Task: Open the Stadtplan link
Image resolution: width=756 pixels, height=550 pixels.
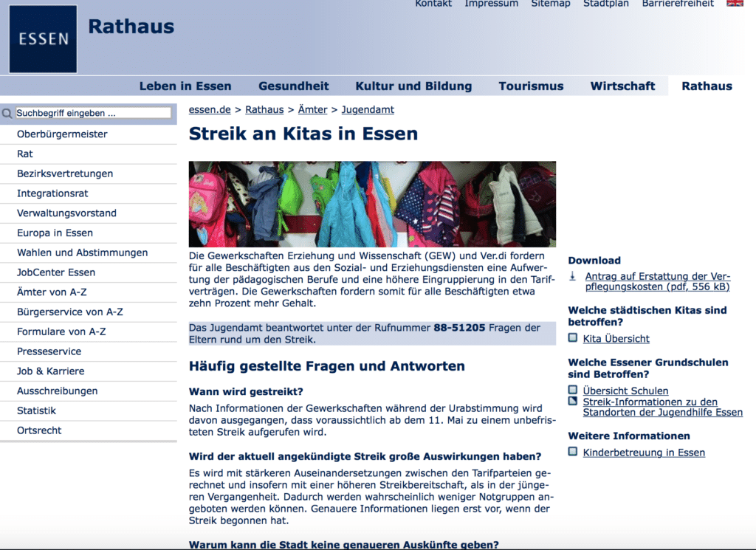Action: tap(606, 4)
